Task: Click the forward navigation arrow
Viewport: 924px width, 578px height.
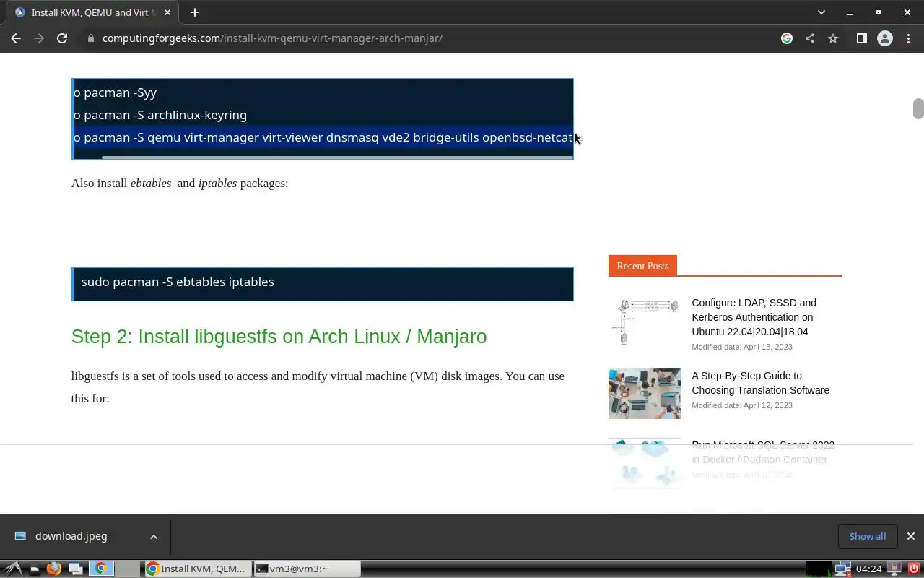Action: [x=39, y=38]
